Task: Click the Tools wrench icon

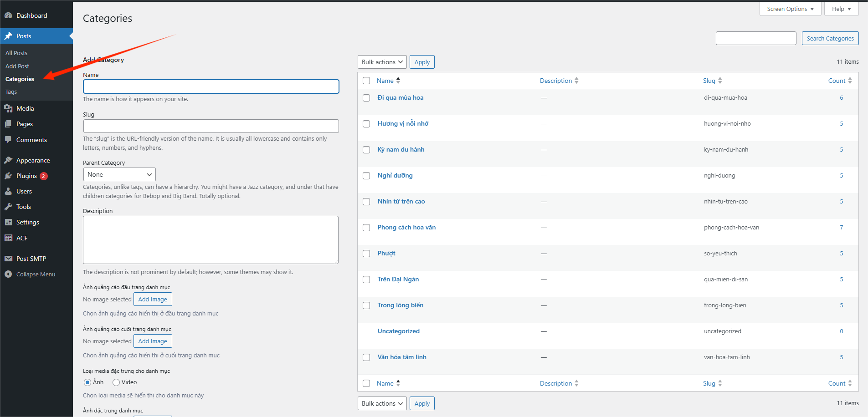Action: pyautogui.click(x=8, y=207)
